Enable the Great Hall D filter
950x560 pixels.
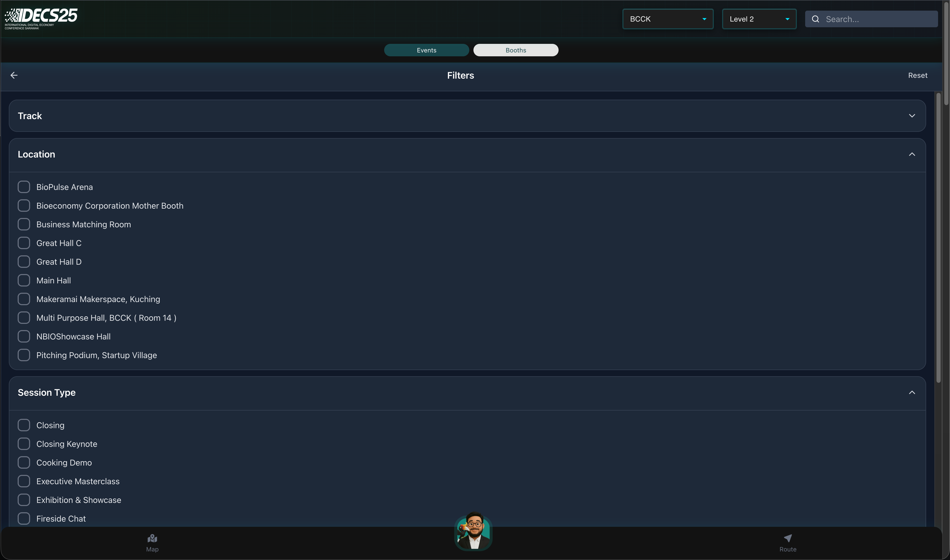24,262
